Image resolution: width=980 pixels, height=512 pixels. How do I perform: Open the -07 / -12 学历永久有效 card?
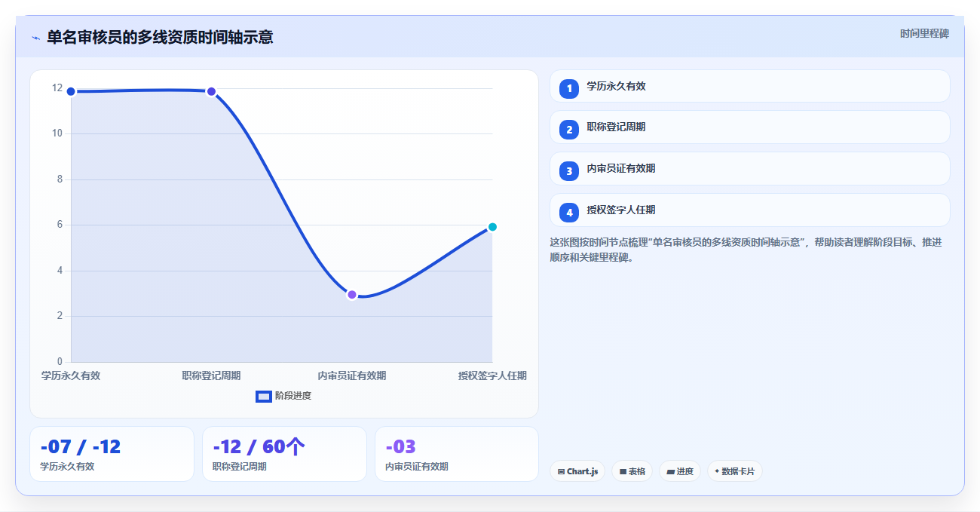pos(112,454)
